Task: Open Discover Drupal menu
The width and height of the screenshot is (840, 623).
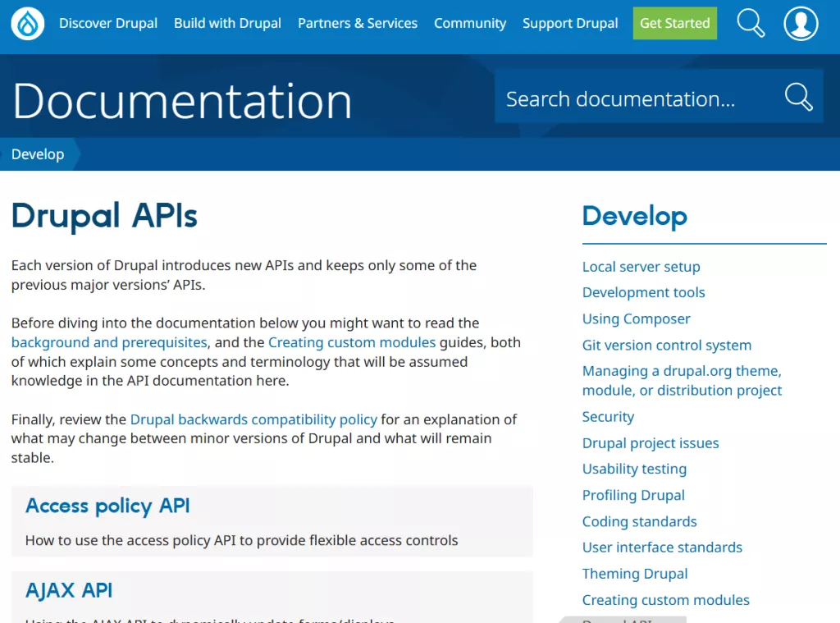Action: coord(108,24)
